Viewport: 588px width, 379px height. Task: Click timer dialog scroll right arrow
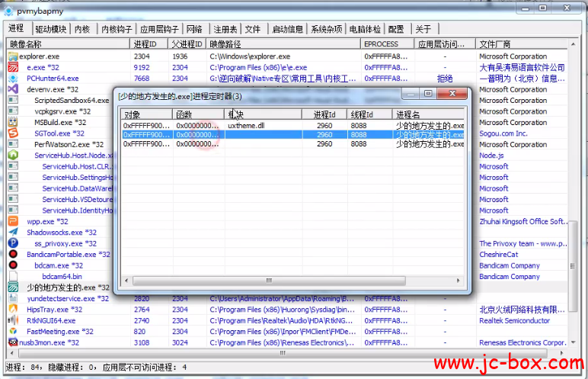tap(458, 281)
